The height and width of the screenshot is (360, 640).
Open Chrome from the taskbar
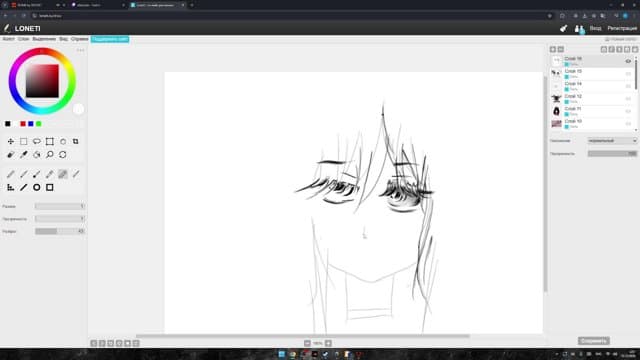(x=293, y=354)
